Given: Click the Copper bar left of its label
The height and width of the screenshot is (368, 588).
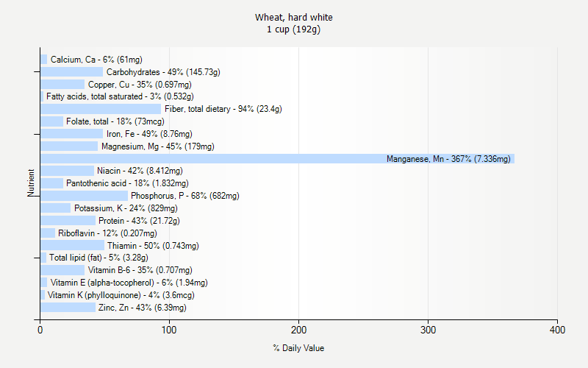Looking at the screenshot, I should pyautogui.click(x=62, y=84).
